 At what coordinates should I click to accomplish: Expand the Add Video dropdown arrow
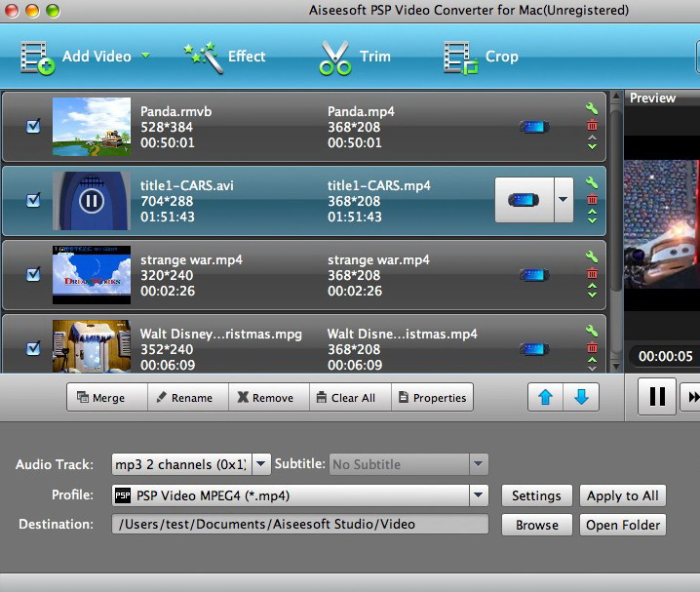point(145,56)
